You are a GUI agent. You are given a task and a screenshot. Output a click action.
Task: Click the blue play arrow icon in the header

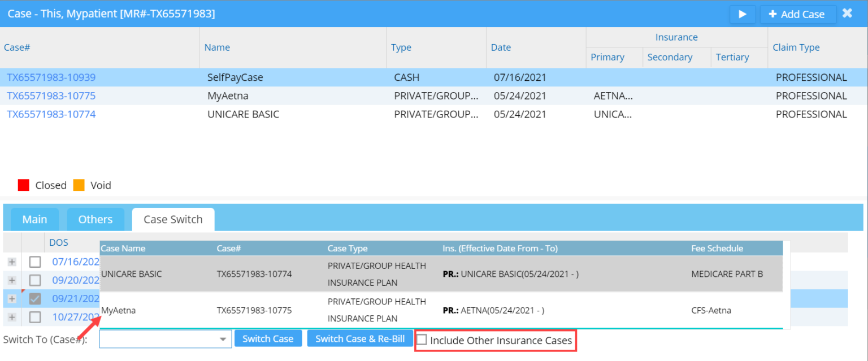[x=742, y=14]
